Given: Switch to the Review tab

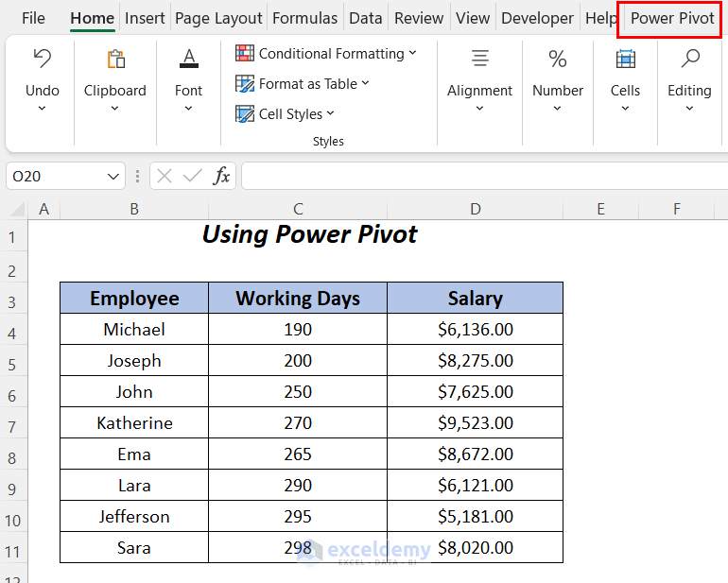Looking at the screenshot, I should coord(419,18).
